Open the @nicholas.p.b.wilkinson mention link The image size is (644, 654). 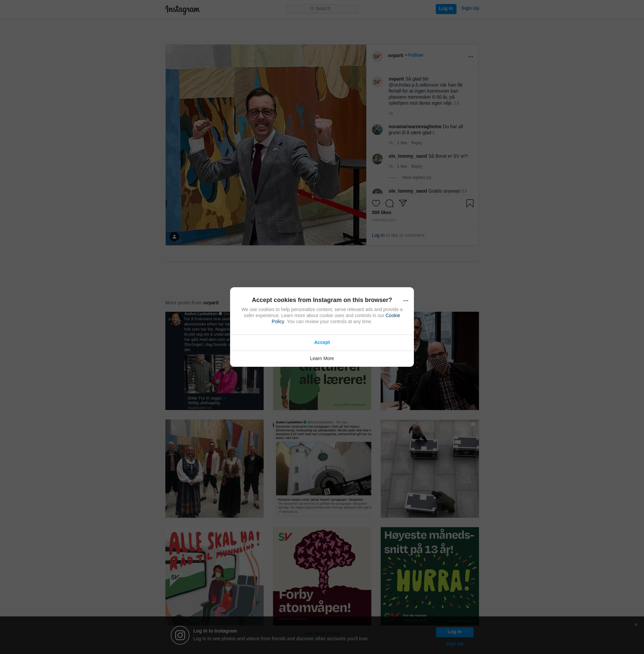[413, 85]
